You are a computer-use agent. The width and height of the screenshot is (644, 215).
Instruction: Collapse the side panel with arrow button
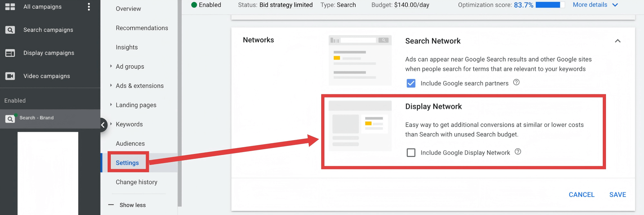(103, 125)
